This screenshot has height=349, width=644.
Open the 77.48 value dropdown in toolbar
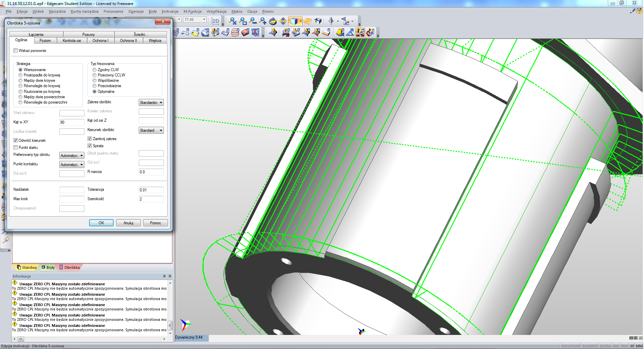click(204, 19)
